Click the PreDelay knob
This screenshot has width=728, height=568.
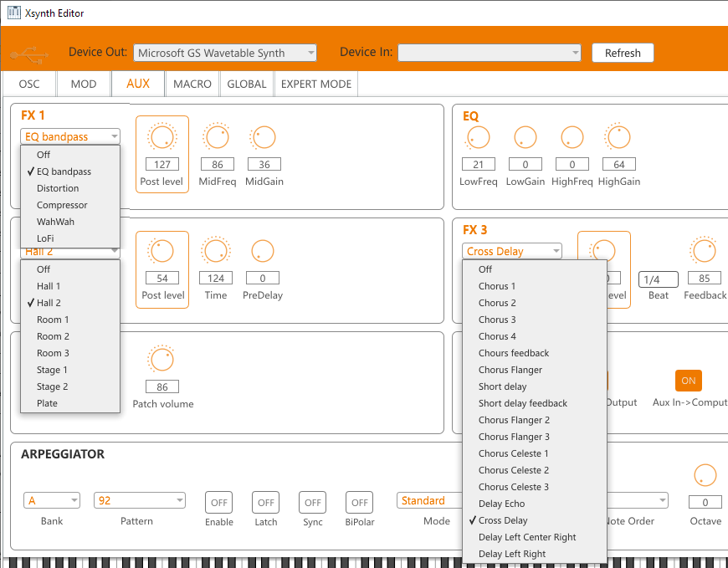coord(262,251)
